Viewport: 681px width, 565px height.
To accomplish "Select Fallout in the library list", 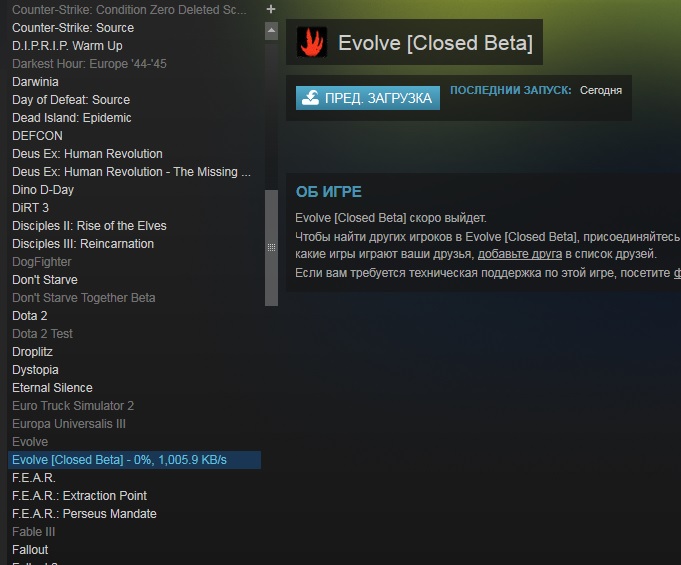I will (x=30, y=550).
